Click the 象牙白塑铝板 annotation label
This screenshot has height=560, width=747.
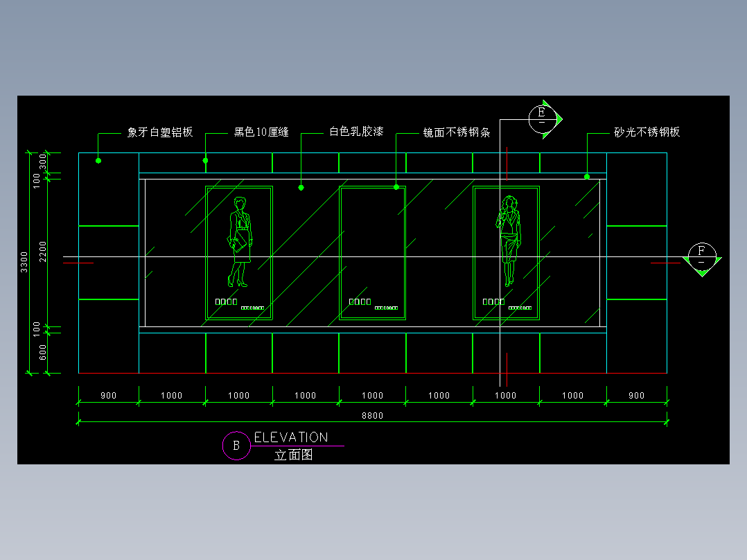pyautogui.click(x=160, y=132)
